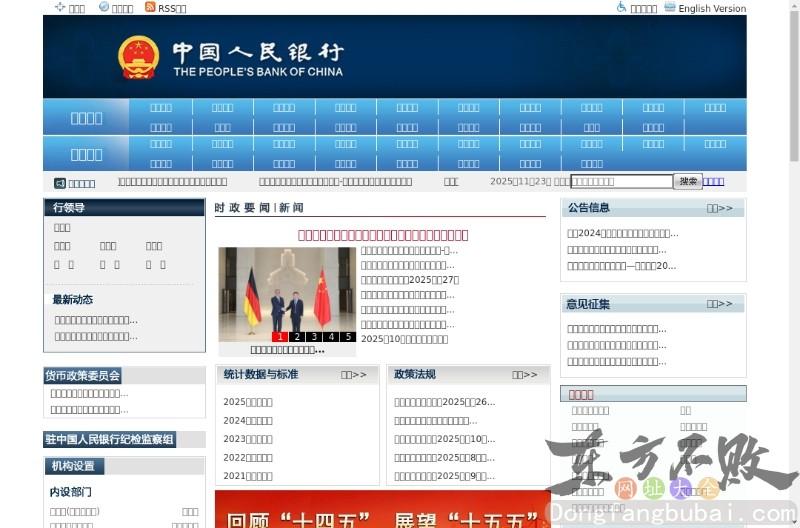Click the speaker announcement icon by ticker
Viewport: 800px width, 528px height.
(60, 183)
